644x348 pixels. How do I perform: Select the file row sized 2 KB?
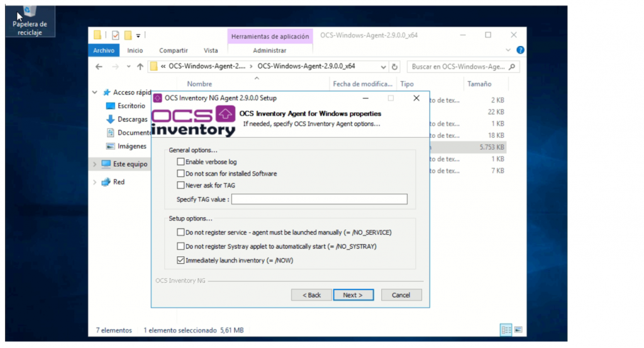pyautogui.click(x=467, y=100)
